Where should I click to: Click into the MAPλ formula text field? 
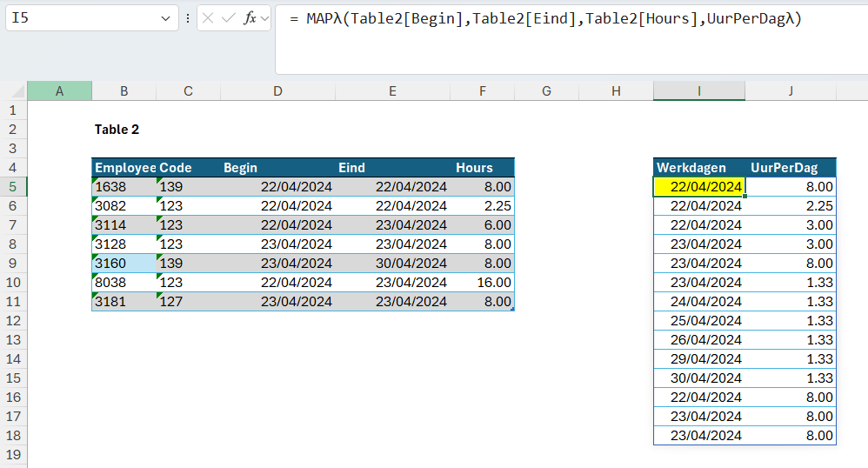(571, 39)
